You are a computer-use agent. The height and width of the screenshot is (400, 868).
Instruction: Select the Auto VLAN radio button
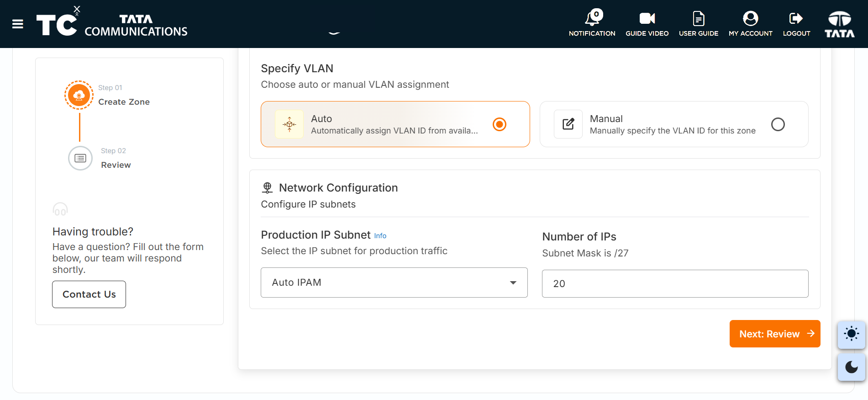[x=500, y=124]
